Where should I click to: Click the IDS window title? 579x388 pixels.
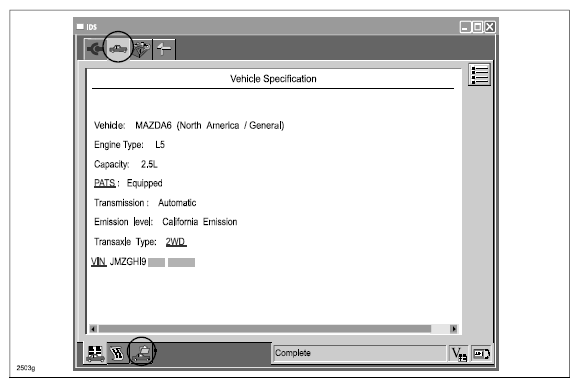[92, 27]
